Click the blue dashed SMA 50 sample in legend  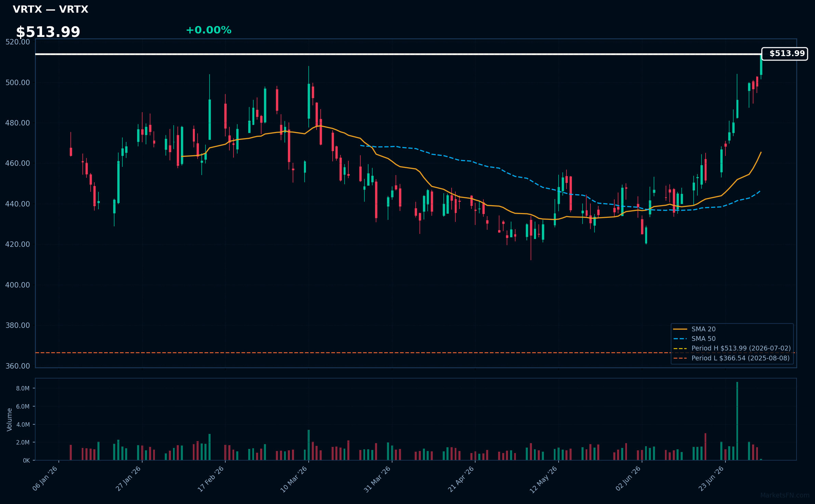(680, 339)
